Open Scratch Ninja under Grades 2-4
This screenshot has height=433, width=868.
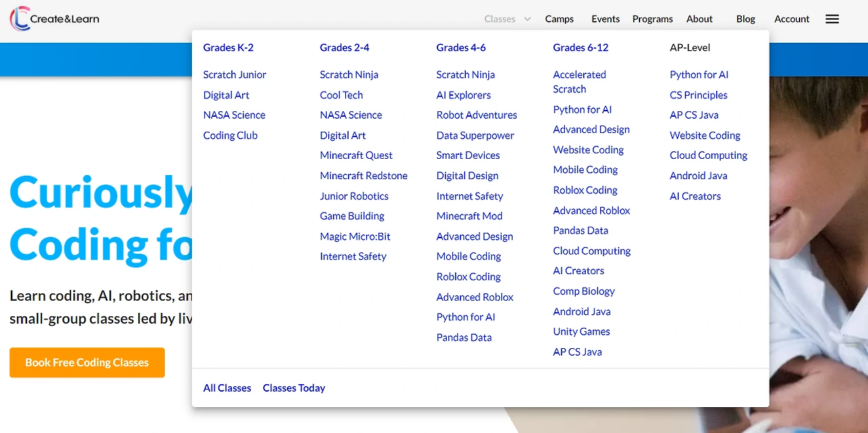(x=349, y=75)
